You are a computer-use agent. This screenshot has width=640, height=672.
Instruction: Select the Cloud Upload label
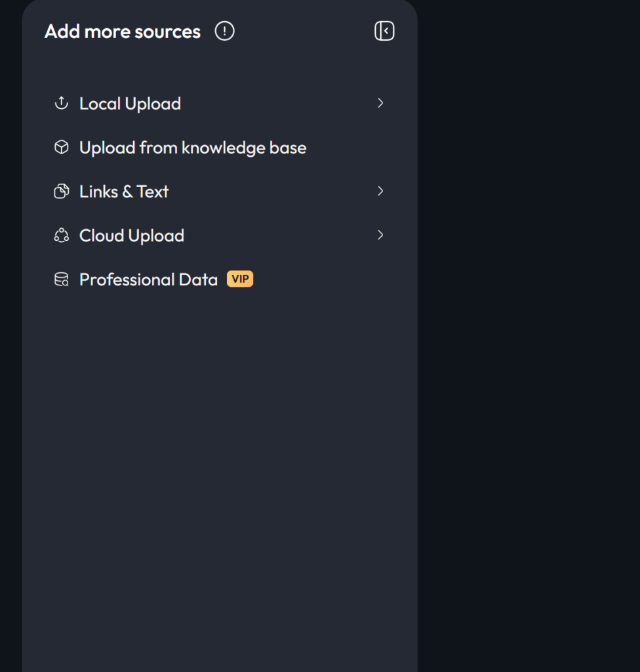click(x=132, y=236)
